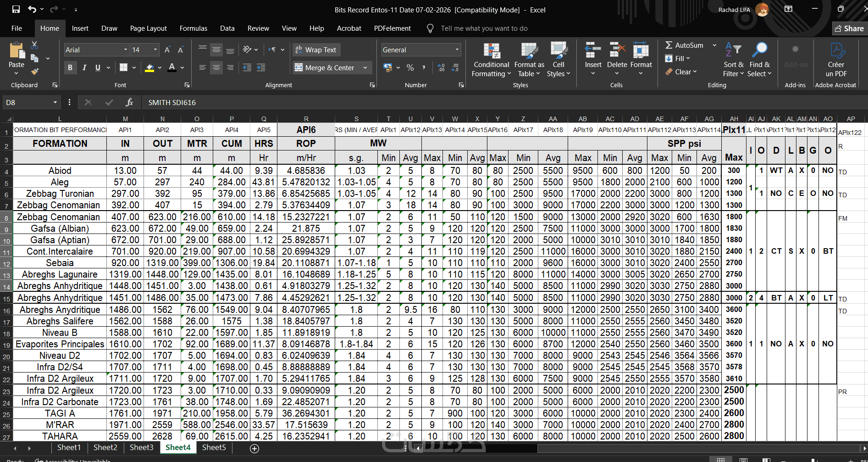Click the Rachad LIFA account name

(734, 10)
